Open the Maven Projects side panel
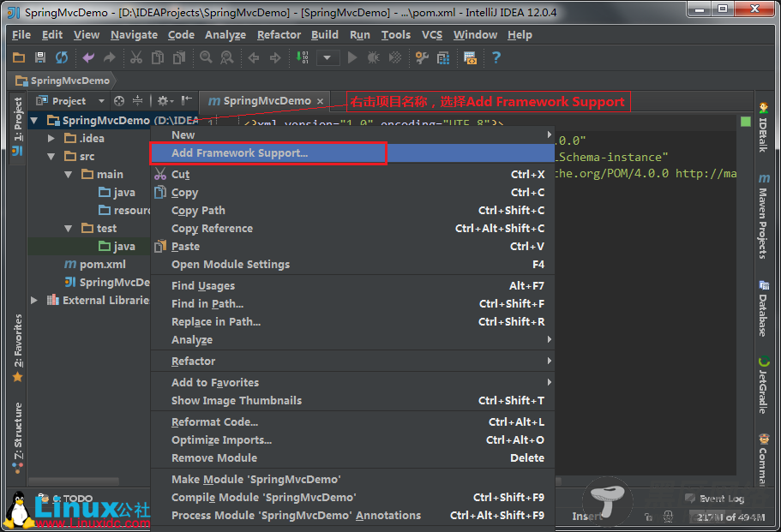Viewport: 781px width, 532px height. (764, 216)
